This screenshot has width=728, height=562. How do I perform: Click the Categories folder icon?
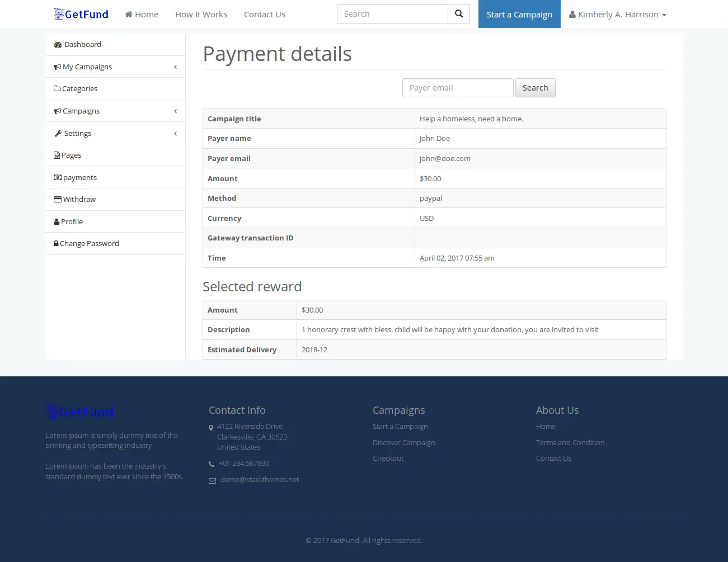click(x=57, y=88)
